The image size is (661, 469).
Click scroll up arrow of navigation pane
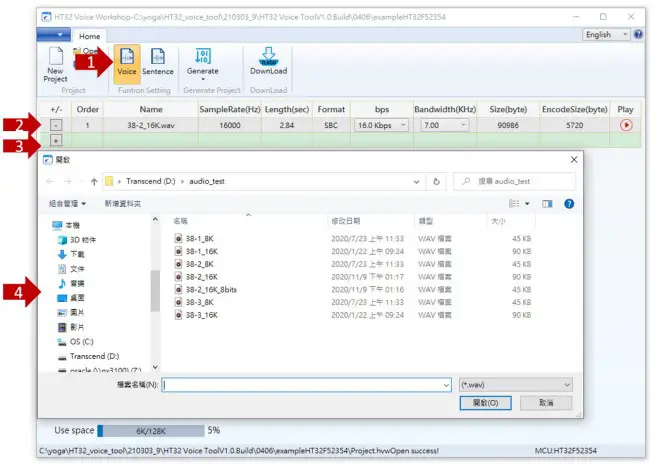(x=155, y=219)
